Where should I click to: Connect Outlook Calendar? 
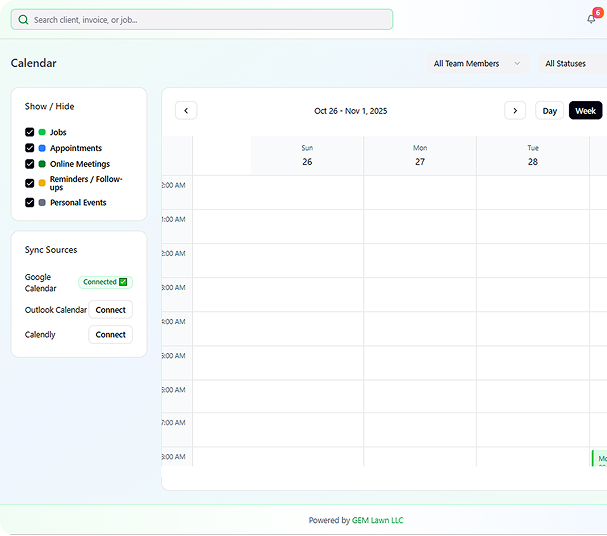tap(111, 310)
